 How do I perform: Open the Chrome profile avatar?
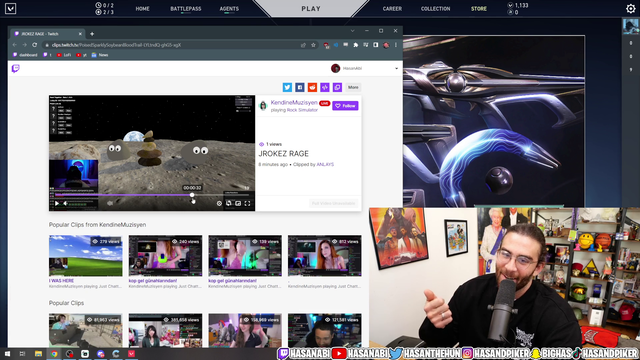coord(386,45)
